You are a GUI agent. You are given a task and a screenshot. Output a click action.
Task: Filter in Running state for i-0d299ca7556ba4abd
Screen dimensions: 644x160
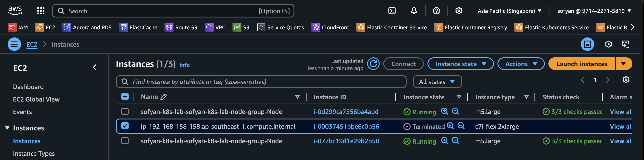(445, 111)
